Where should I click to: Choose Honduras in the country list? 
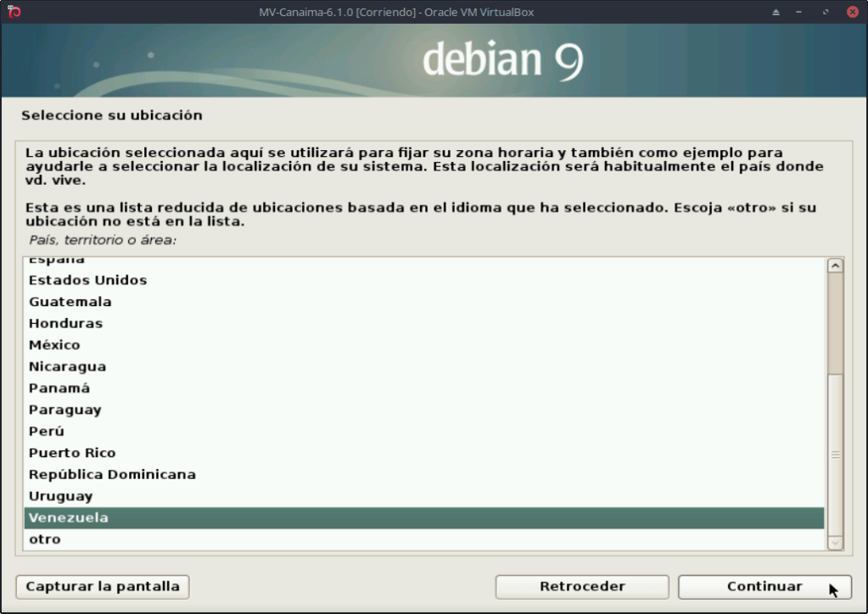click(x=65, y=323)
